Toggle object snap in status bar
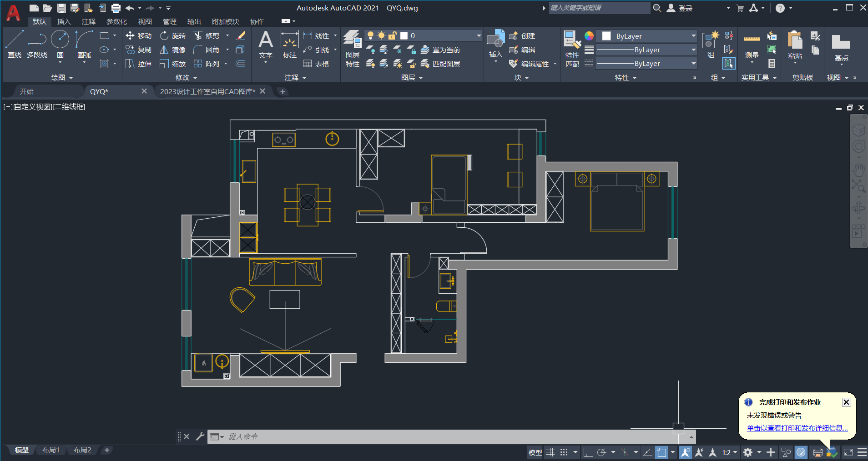The width and height of the screenshot is (868, 461). (661, 452)
